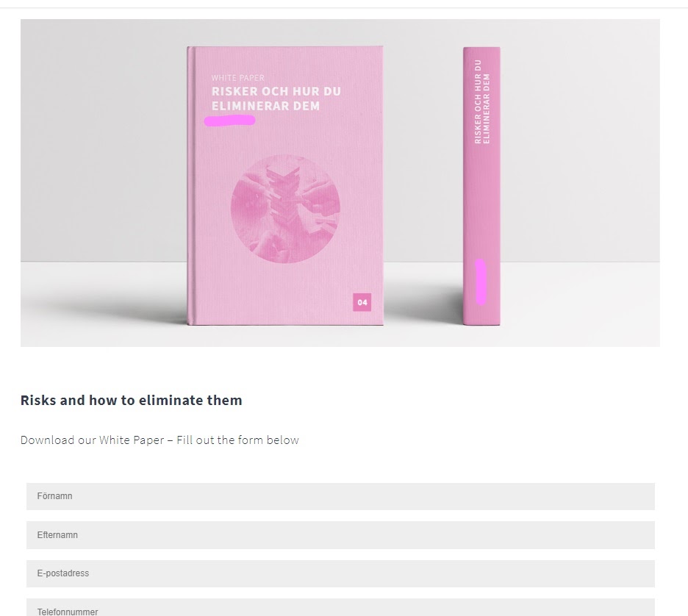Click the Download our White Paper text
Screen dimensions: 688x616
tap(92, 440)
